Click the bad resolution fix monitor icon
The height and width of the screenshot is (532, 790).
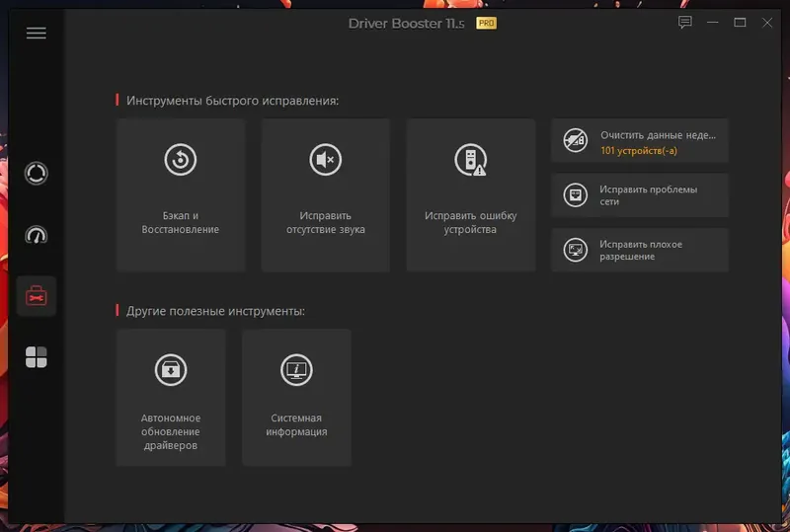[576, 250]
